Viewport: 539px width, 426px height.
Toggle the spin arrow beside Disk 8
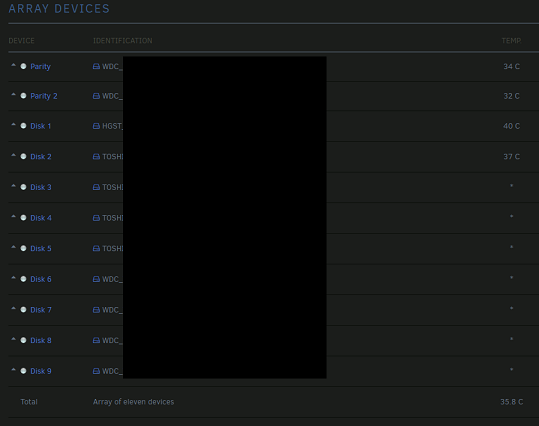point(13,339)
